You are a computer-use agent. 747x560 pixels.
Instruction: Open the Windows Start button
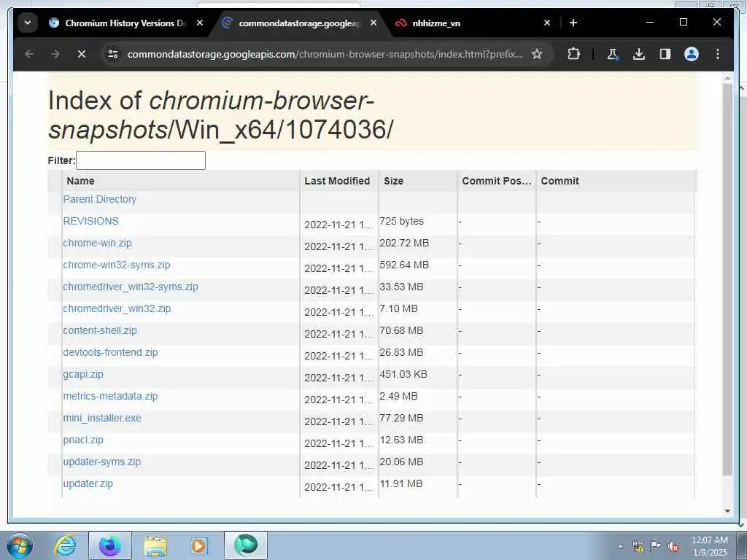point(20,545)
